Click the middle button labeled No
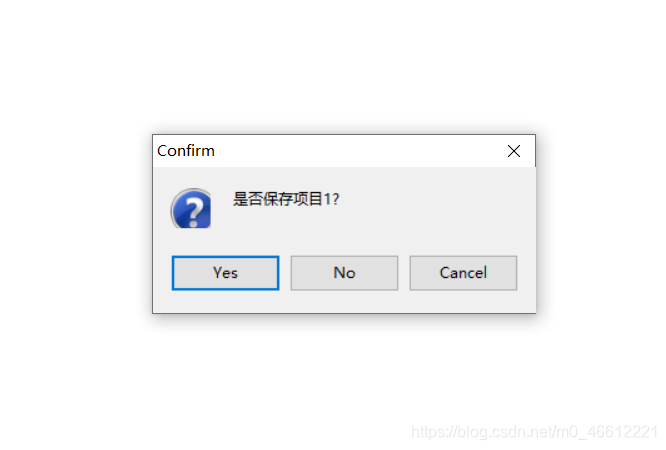This screenshot has height=450, width=666. pyautogui.click(x=344, y=273)
